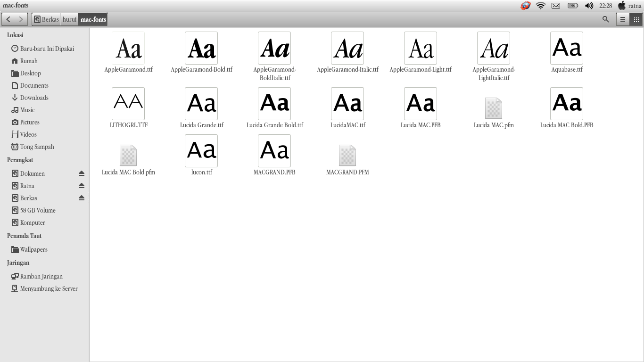Image resolution: width=644 pixels, height=362 pixels.
Task: Eject the Ratna device
Action: coord(82,186)
